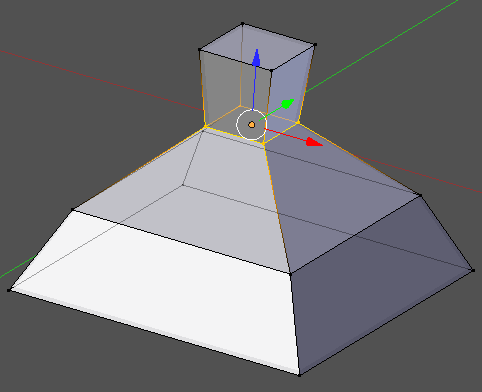The image size is (482, 392).
Task: Click the vertex at the base's far left corner
Action: 9,290
